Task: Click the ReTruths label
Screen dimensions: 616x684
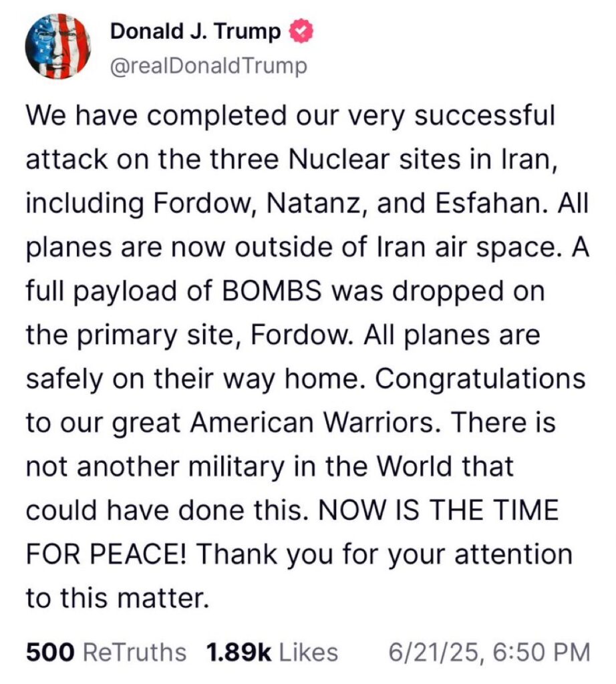Action: tap(134, 653)
